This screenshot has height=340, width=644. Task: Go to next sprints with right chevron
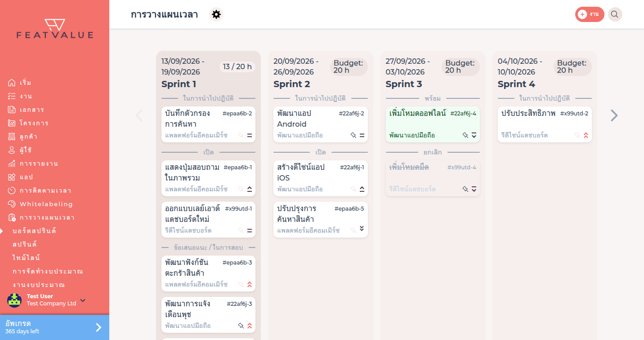click(x=614, y=115)
